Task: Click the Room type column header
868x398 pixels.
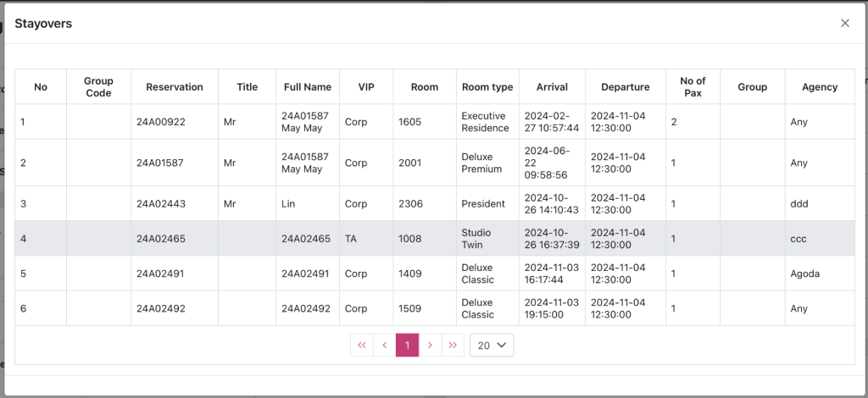Action: coord(487,87)
